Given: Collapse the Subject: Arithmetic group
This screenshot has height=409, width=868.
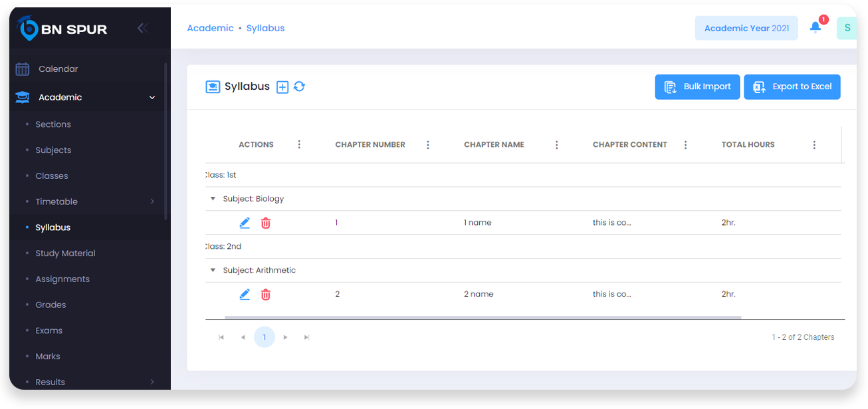Looking at the screenshot, I should click(x=213, y=270).
